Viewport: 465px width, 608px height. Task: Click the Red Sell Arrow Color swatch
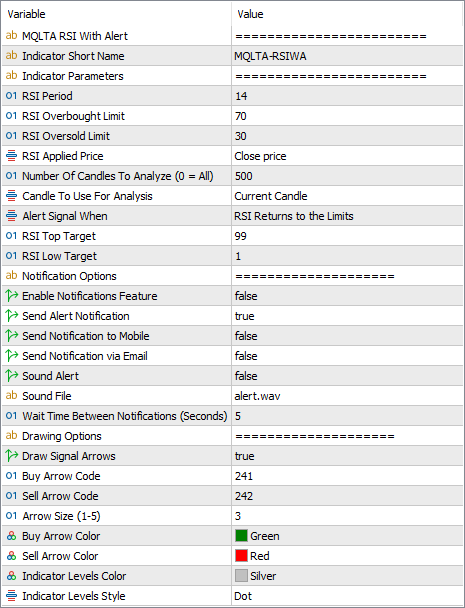241,556
